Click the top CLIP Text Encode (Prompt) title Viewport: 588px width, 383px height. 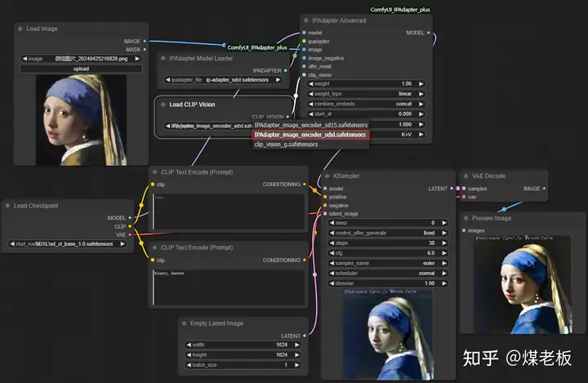tap(197, 172)
